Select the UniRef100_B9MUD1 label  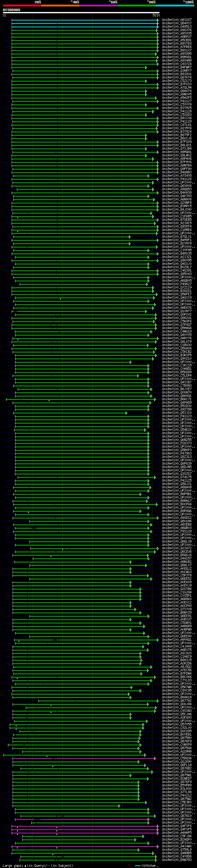177,57
